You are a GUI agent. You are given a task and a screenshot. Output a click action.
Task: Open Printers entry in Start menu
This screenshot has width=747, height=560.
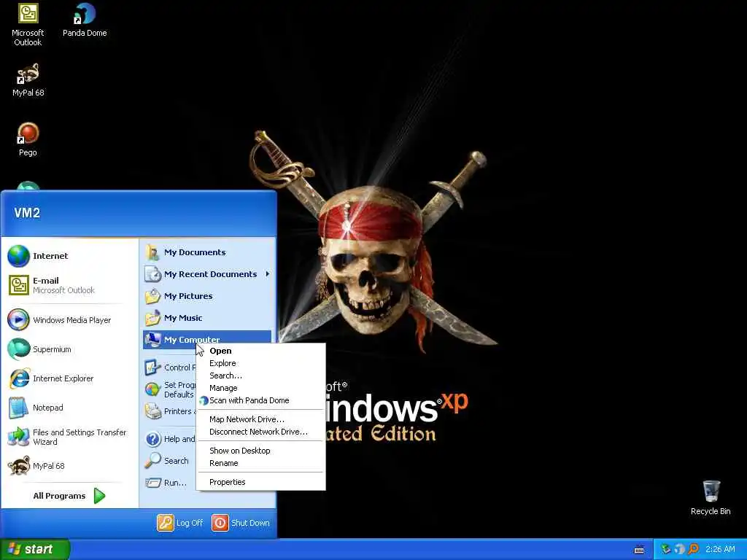pyautogui.click(x=169, y=411)
